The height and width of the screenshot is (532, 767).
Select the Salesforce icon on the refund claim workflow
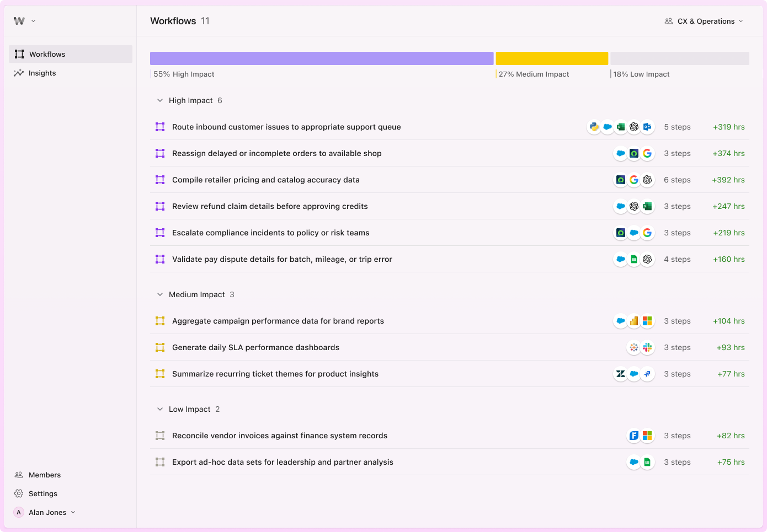621,206
